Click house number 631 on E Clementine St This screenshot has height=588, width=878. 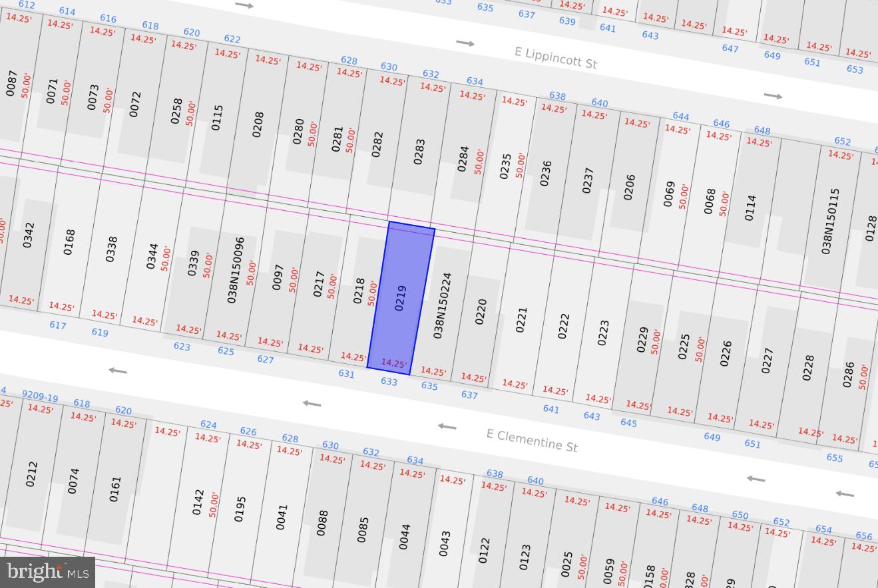click(x=346, y=374)
